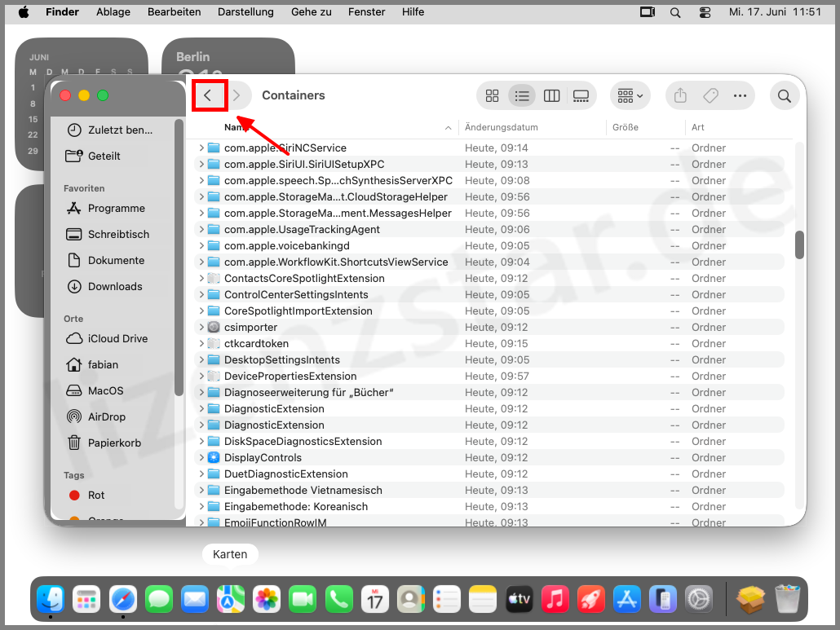Open the more actions ellipsis menu

740,96
